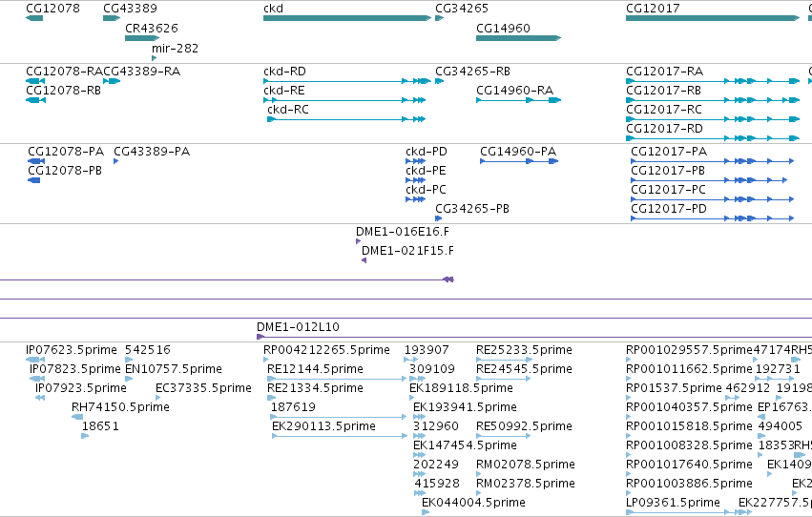Select the RE50992.5prime EST feature
Image resolution: width=812 pixels, height=517 pixels.
coord(504,436)
